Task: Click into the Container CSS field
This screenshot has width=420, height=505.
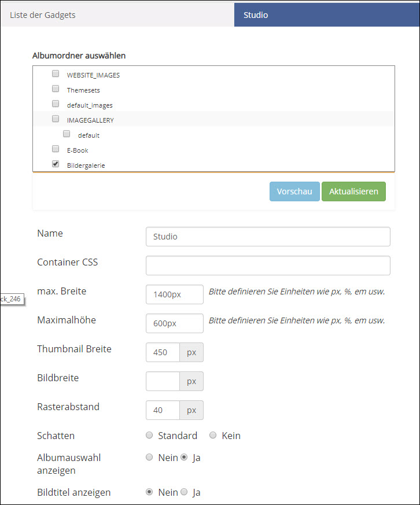Action: point(268,266)
